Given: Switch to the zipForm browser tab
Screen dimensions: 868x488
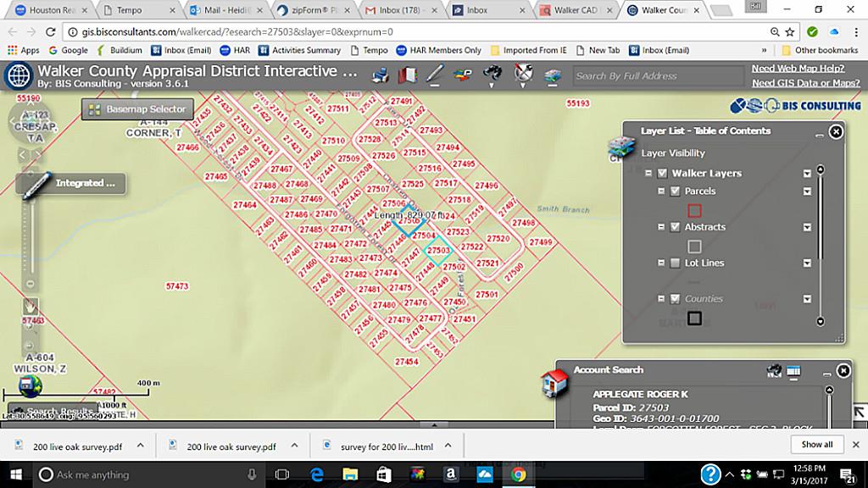Looking at the screenshot, I should (314, 10).
